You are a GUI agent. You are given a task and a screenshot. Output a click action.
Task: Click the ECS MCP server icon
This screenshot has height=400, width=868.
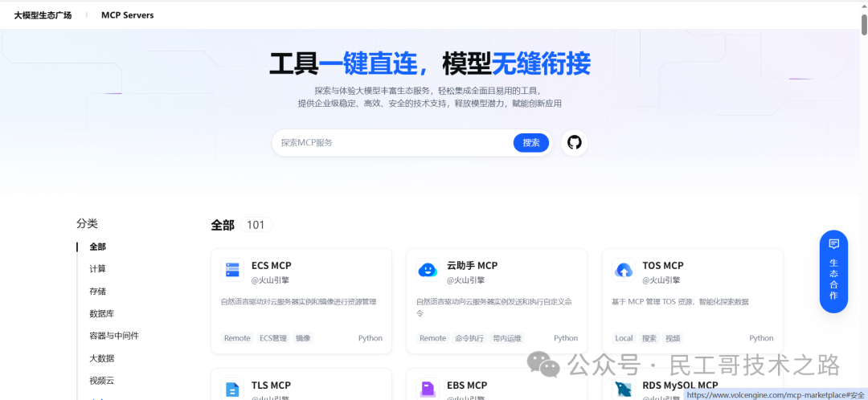[x=232, y=270]
